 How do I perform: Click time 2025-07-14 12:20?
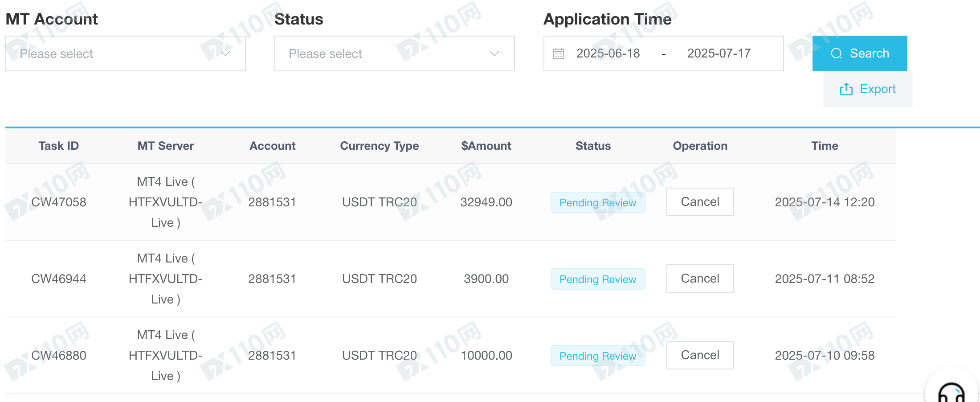pyautogui.click(x=825, y=202)
